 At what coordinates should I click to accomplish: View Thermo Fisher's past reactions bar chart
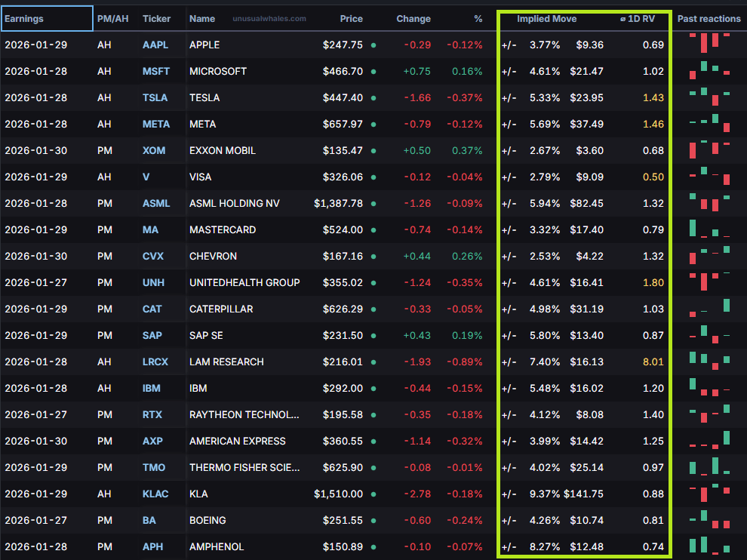[710, 466]
